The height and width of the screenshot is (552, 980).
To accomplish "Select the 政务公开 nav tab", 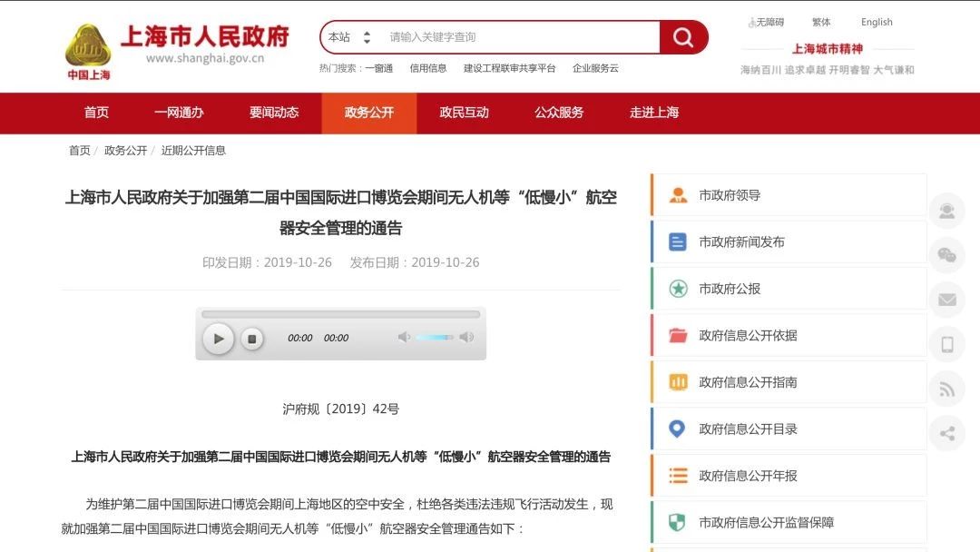I will [368, 113].
